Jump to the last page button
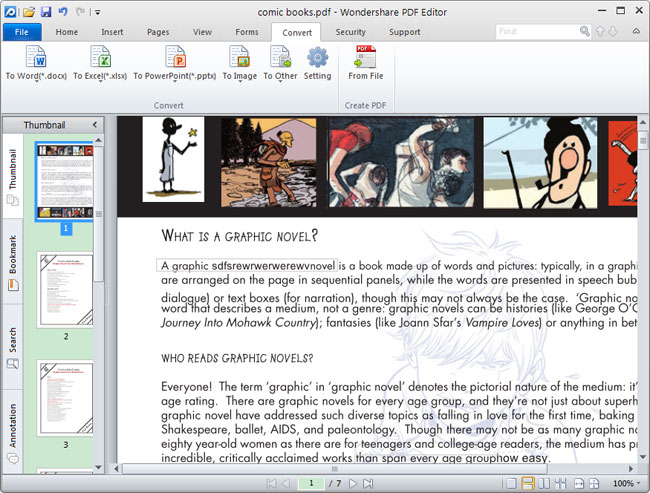The width and height of the screenshot is (650, 493). pos(368,483)
